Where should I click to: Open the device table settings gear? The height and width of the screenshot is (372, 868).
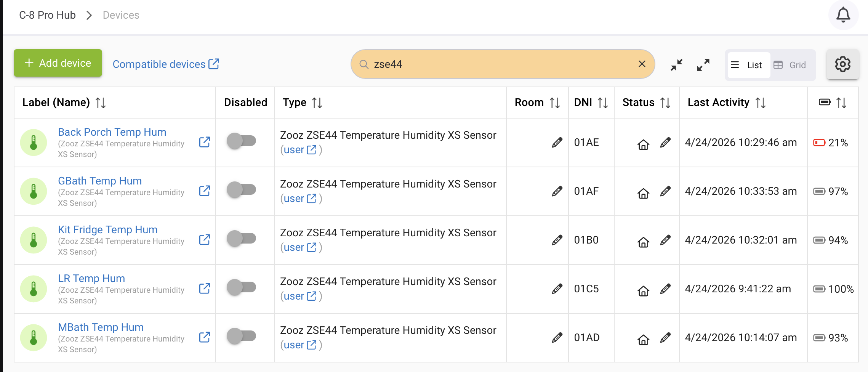click(842, 64)
